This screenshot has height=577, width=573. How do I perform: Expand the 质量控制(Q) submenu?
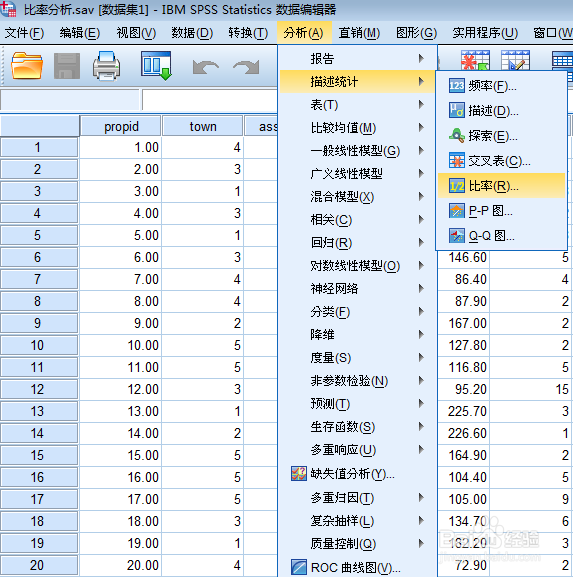(x=358, y=544)
